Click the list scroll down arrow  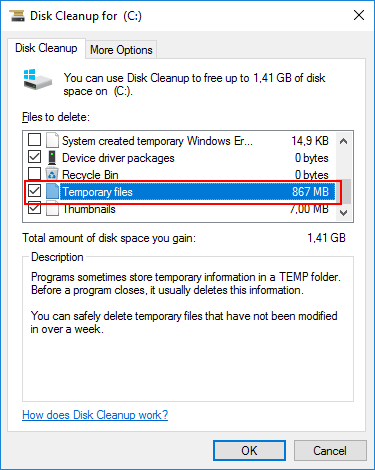[344, 212]
